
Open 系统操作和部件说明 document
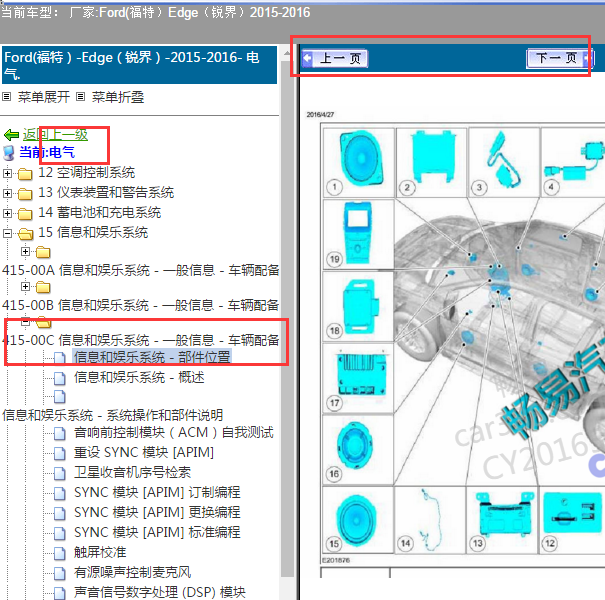tap(113, 415)
